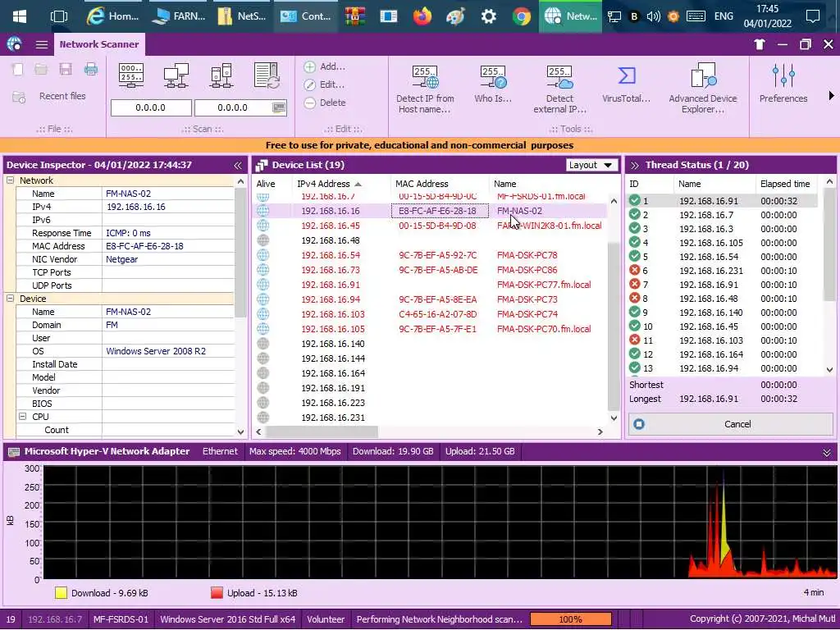Viewport: 840px width, 630px height.
Task: Select the Network Scanner tab
Action: [99, 44]
